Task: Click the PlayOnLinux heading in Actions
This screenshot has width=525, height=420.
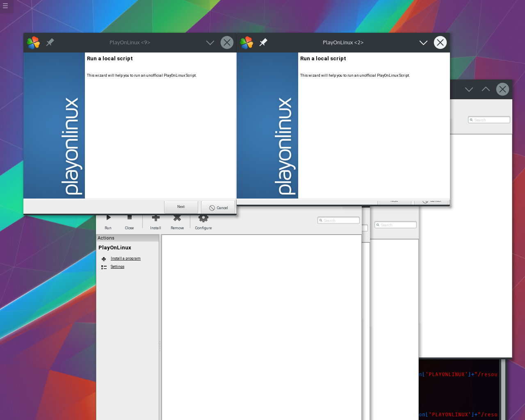Action: [115, 248]
